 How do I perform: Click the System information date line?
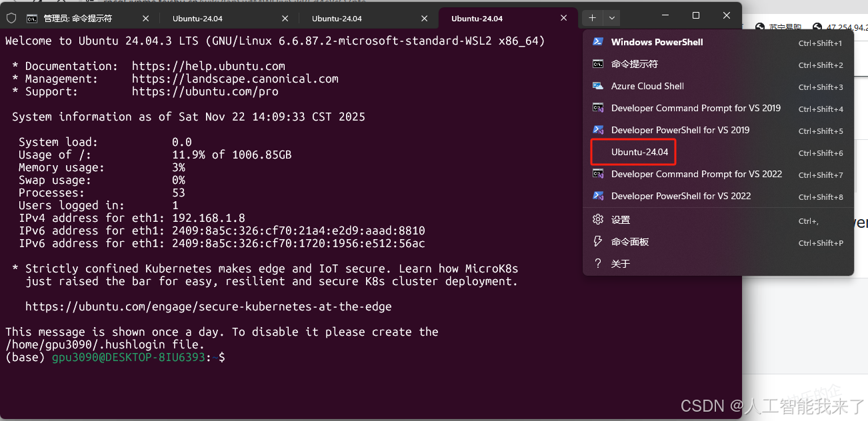(x=189, y=117)
